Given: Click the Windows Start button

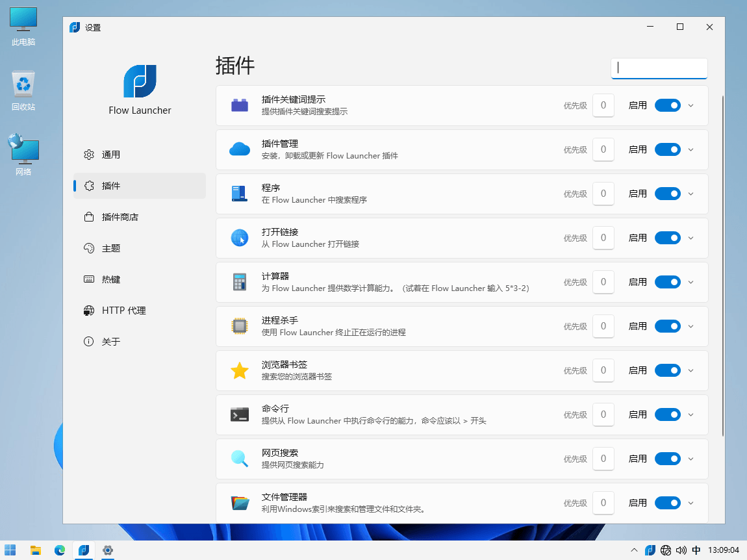Looking at the screenshot, I should [x=10, y=550].
